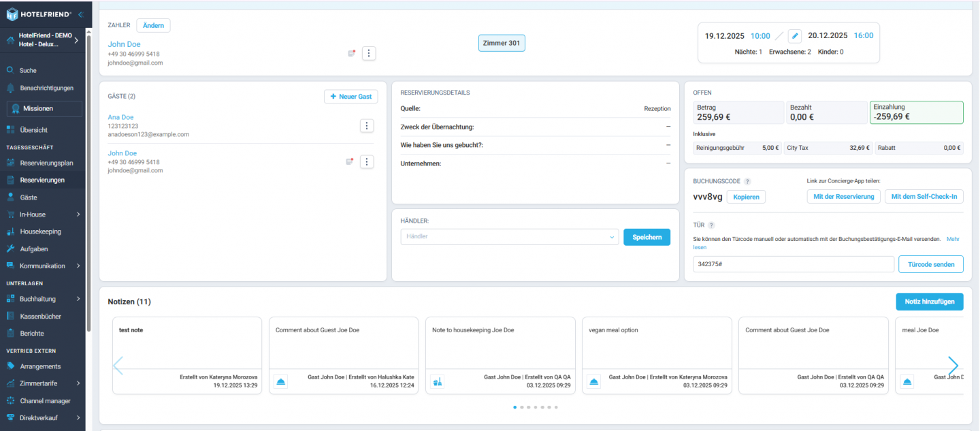980x431 pixels.
Task: Expand the Buchhaltung submenu
Action: (78, 299)
